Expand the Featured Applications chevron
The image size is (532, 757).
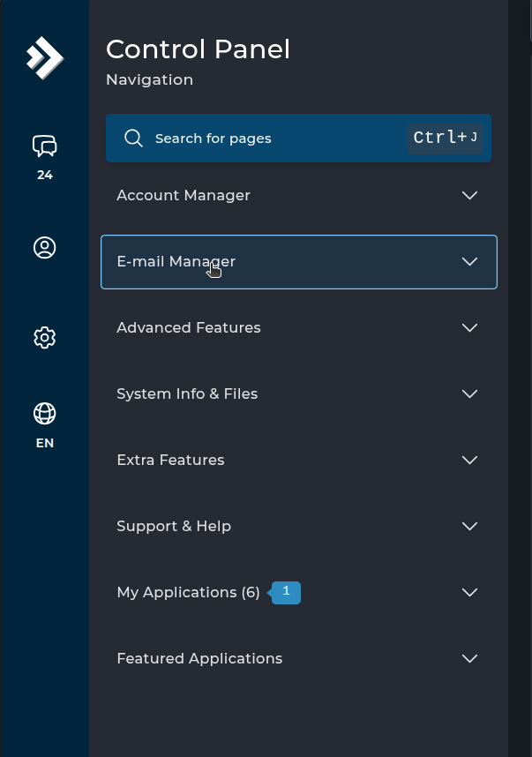[x=469, y=659]
